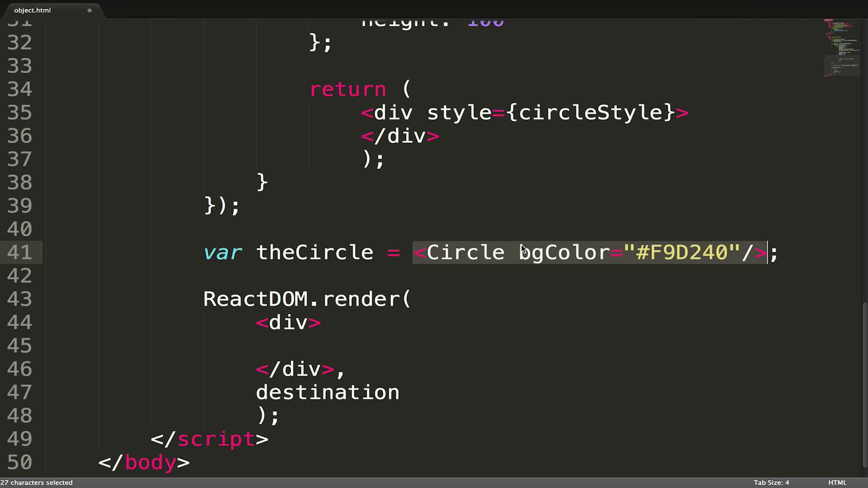Open the HTML syntax selector
Screen dimensions: 868x488
click(x=837, y=482)
